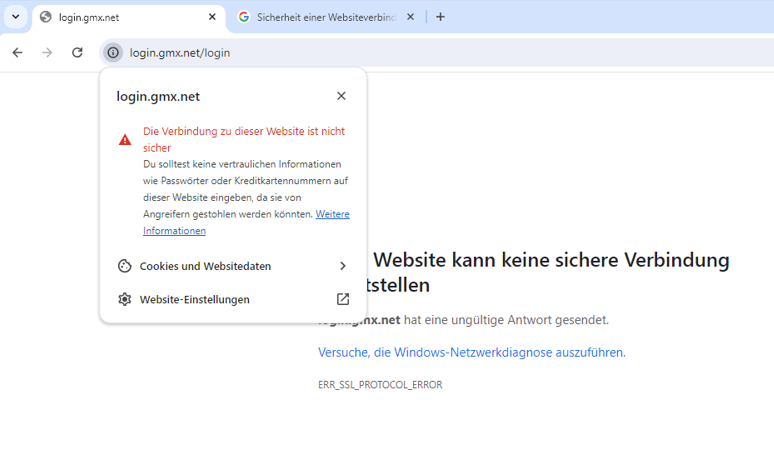774x465 pixels.
Task: Click the red not secure warning text
Action: [244, 140]
